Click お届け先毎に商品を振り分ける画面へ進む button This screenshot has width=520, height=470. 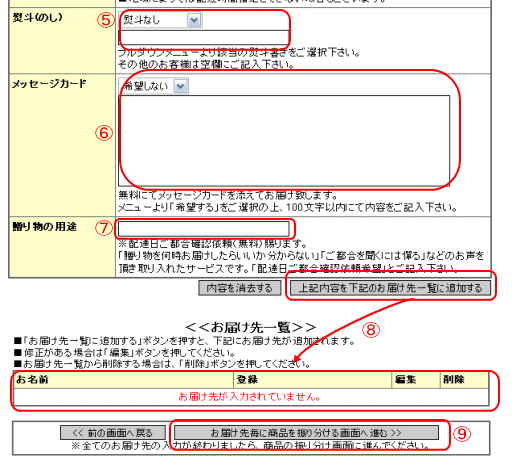(x=306, y=433)
